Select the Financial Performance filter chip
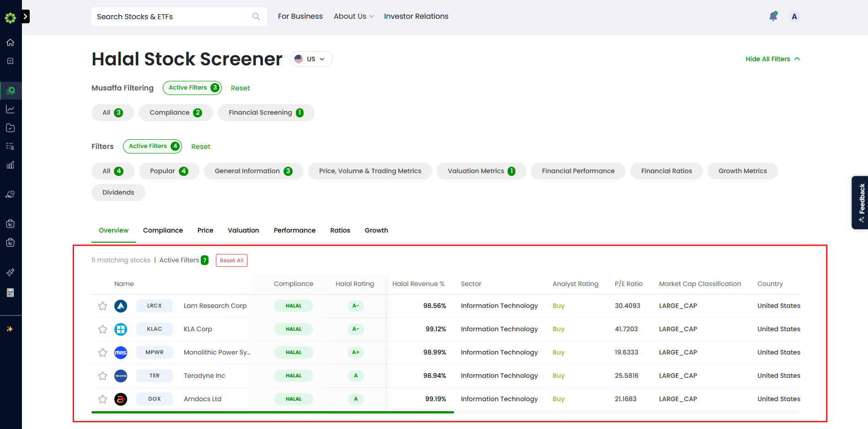 [x=578, y=171]
